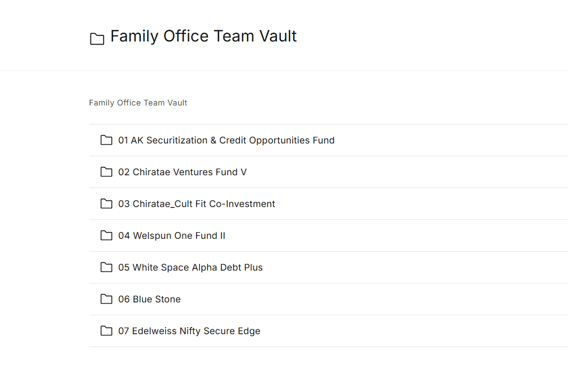Screen dimensions: 568x392
Task: Click the Family Office Team Vault breadcrumb
Action: 138,103
